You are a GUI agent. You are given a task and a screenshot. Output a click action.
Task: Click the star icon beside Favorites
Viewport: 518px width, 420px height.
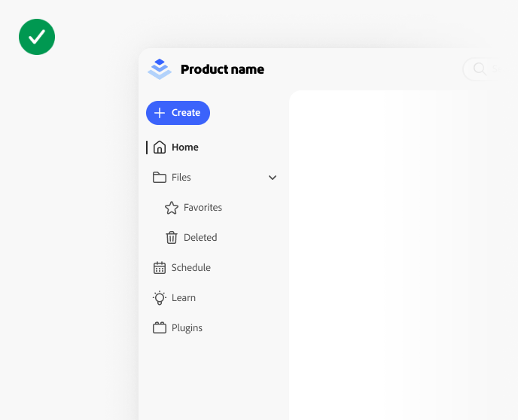[172, 208]
